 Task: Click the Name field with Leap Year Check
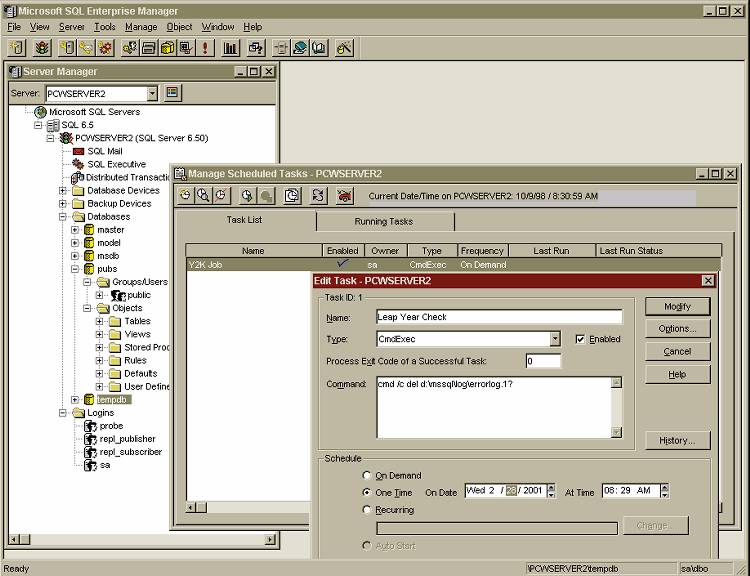coord(499,317)
